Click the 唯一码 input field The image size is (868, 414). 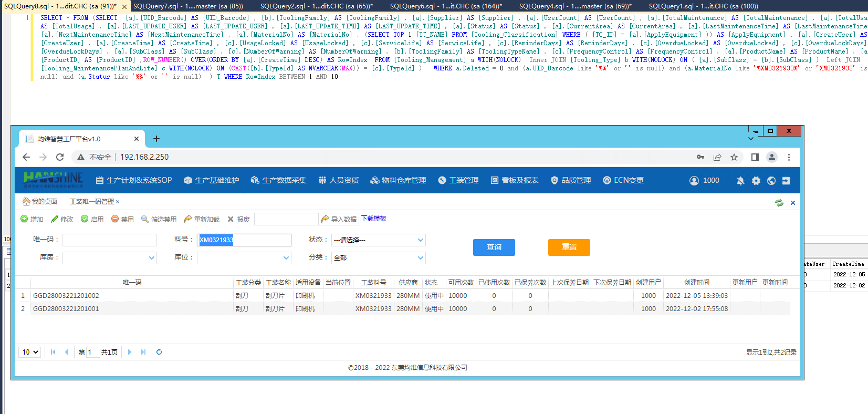109,240
